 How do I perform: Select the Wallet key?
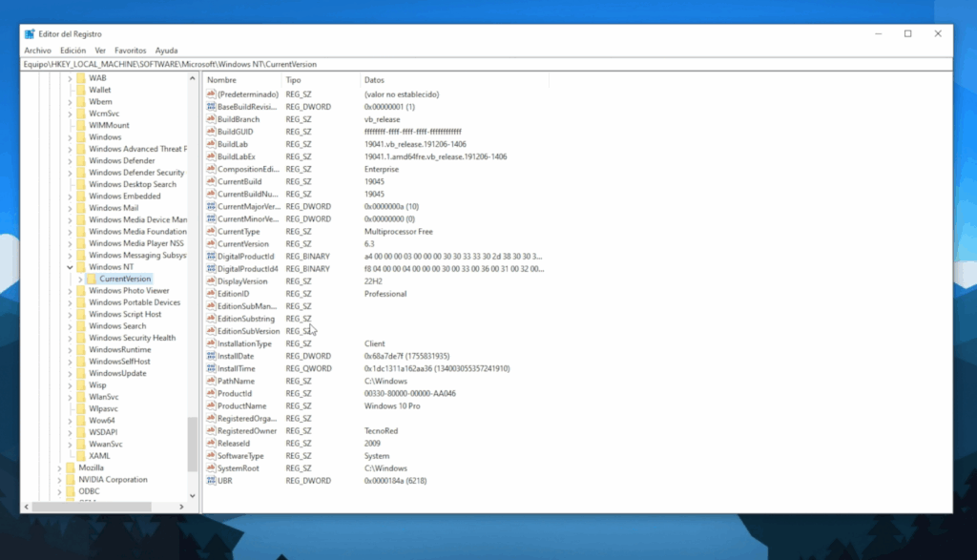[x=99, y=90]
